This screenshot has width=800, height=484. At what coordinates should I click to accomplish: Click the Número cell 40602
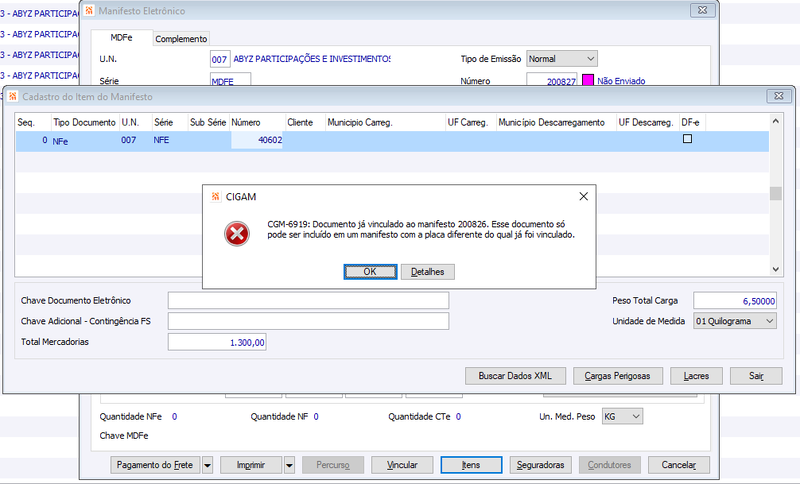pyautogui.click(x=257, y=140)
